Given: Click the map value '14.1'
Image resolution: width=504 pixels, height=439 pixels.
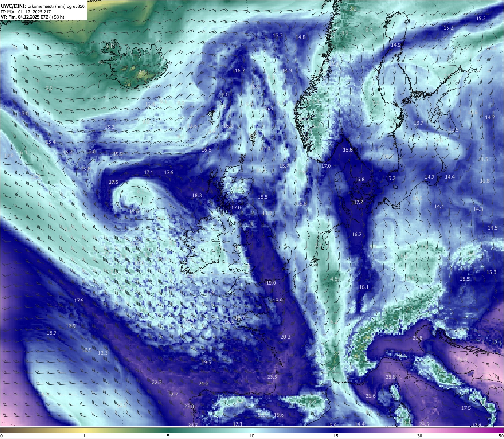Looking at the screenshot, I should point(439,206).
